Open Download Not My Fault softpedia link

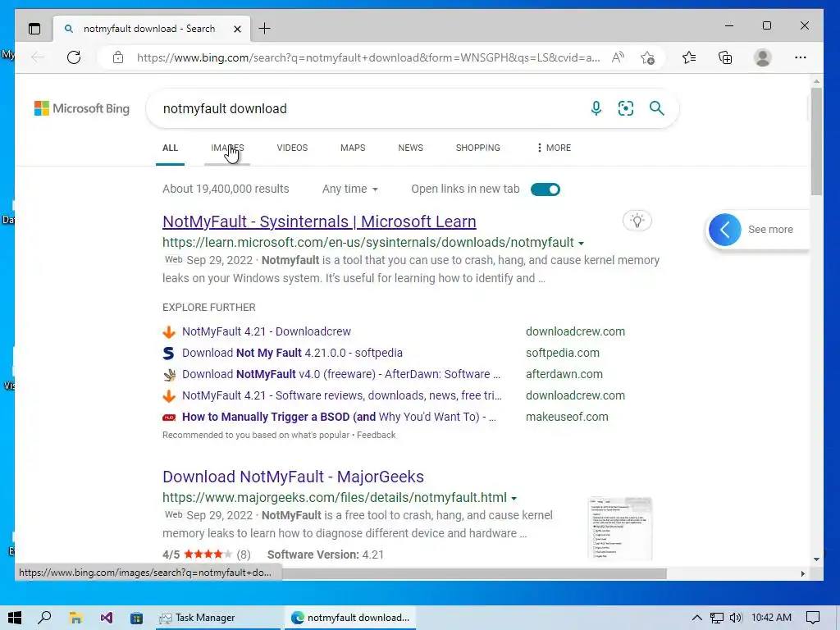(x=292, y=353)
